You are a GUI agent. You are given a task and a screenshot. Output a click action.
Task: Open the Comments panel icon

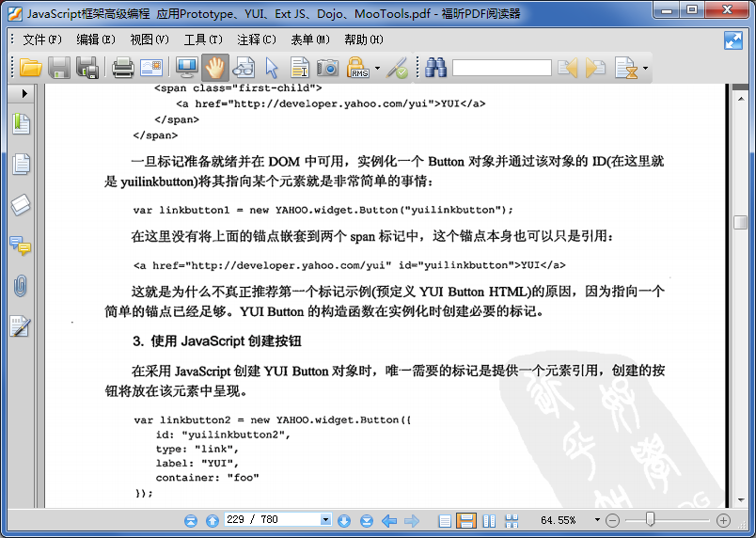point(21,245)
